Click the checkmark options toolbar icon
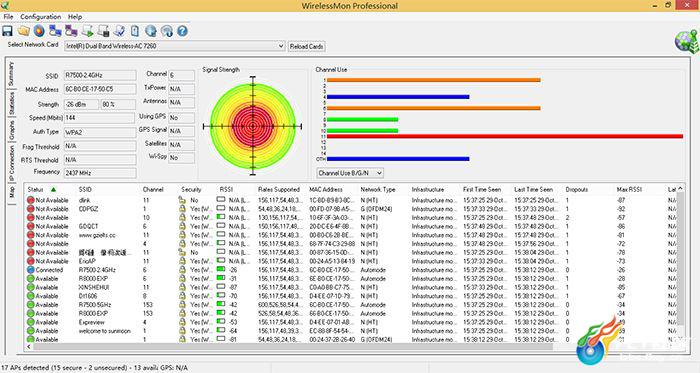The width and height of the screenshot is (700, 373). (x=119, y=31)
